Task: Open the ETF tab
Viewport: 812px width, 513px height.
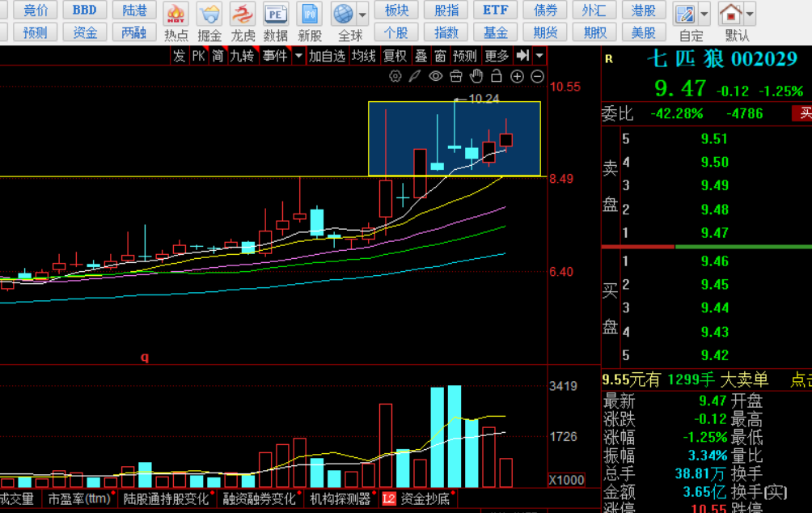Action: click(x=496, y=10)
